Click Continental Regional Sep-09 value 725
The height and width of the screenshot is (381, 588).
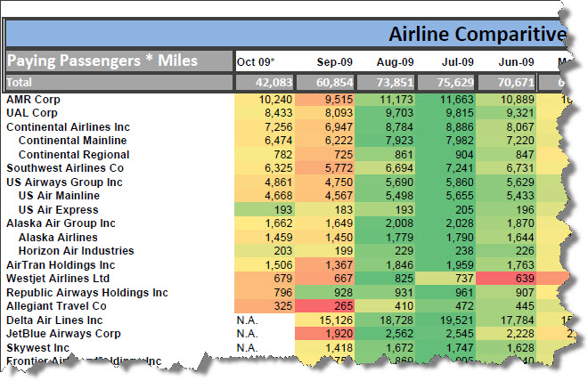coord(325,155)
